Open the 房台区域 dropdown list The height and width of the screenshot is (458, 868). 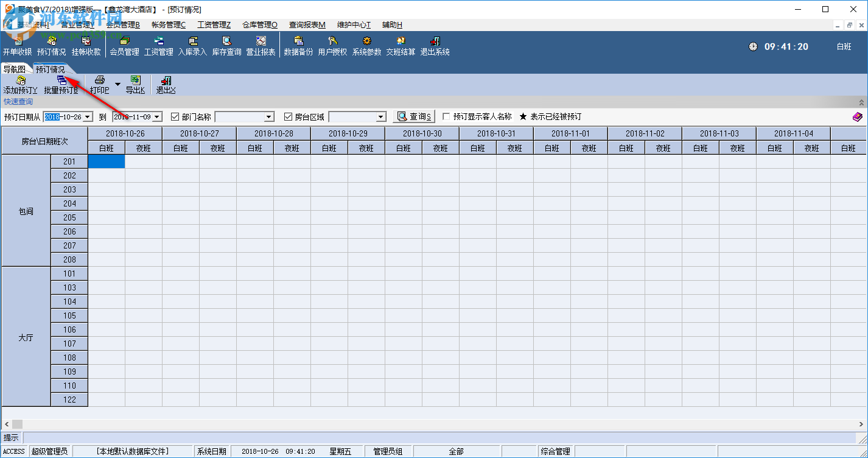point(381,117)
